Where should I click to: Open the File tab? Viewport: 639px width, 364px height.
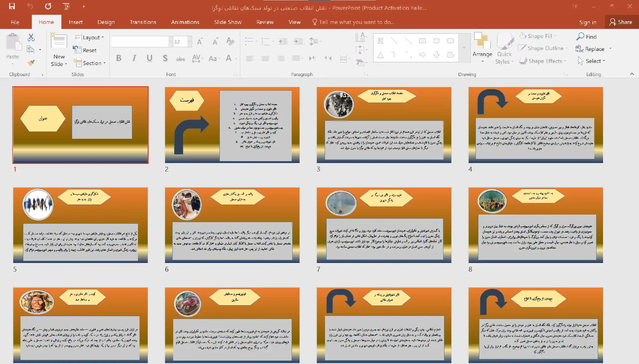click(x=15, y=22)
